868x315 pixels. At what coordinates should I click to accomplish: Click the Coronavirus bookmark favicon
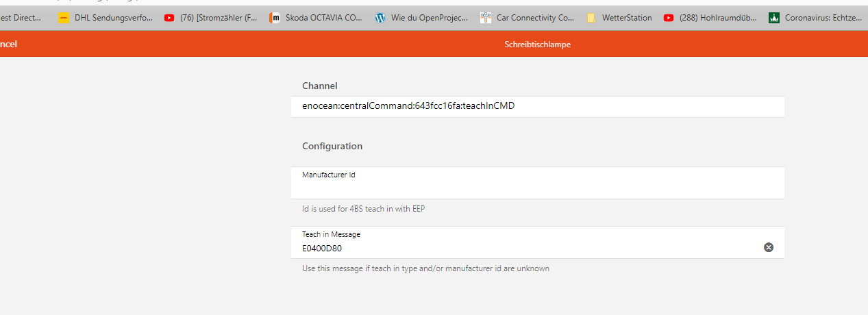click(x=774, y=18)
